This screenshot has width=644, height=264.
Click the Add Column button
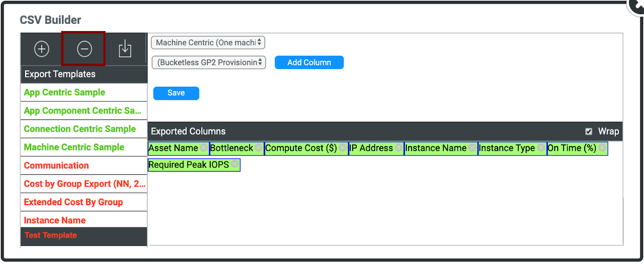click(309, 62)
